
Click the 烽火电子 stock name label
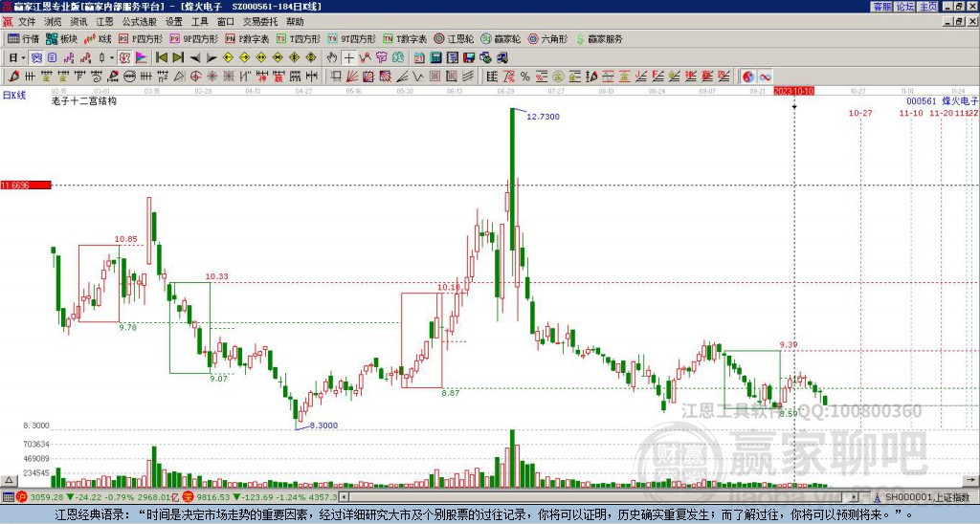tap(960, 101)
